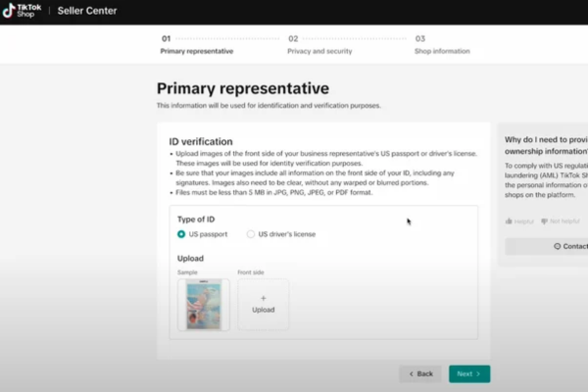Jump to step 03 Shop information
588x392 pixels.
[x=442, y=45]
